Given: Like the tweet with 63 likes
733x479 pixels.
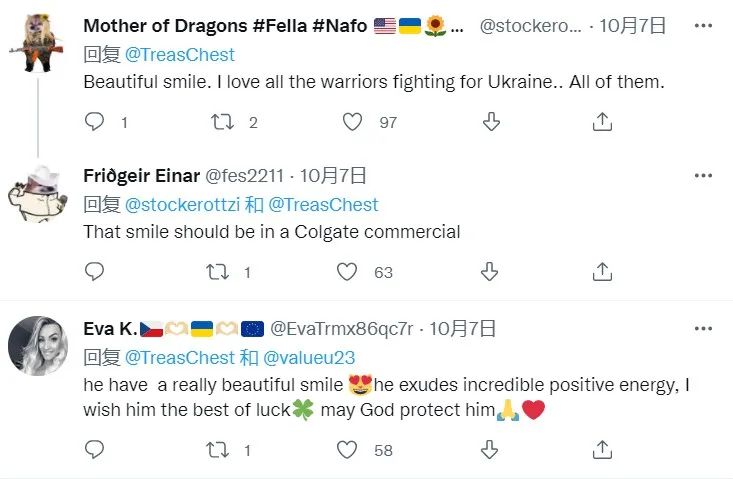Looking at the screenshot, I should coord(347,271).
